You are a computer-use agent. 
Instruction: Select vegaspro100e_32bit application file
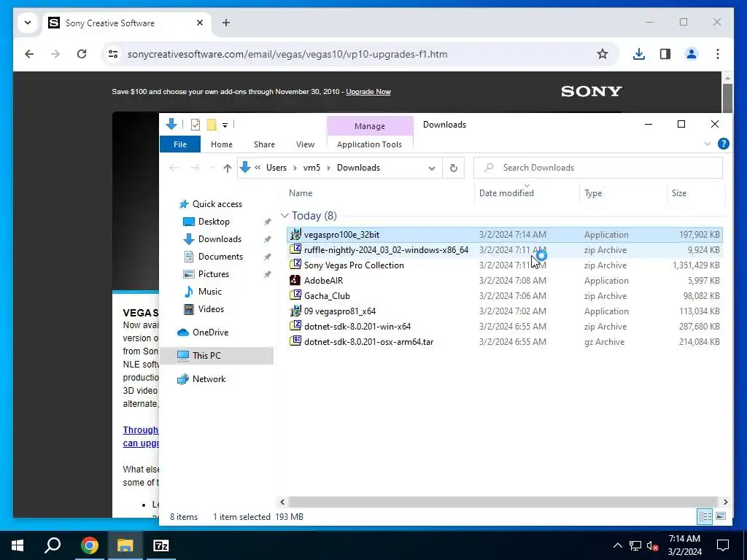click(505, 234)
